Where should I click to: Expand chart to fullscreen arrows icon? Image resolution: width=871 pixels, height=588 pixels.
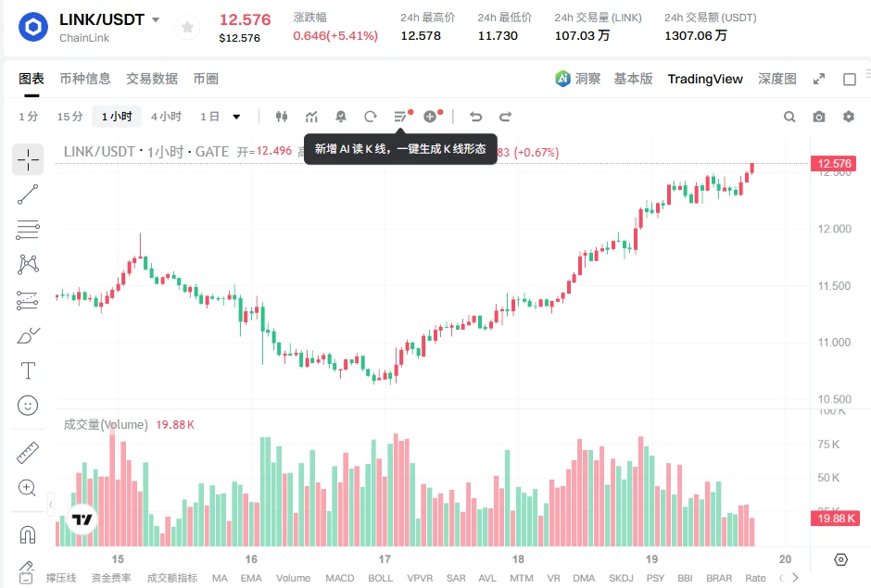point(819,79)
